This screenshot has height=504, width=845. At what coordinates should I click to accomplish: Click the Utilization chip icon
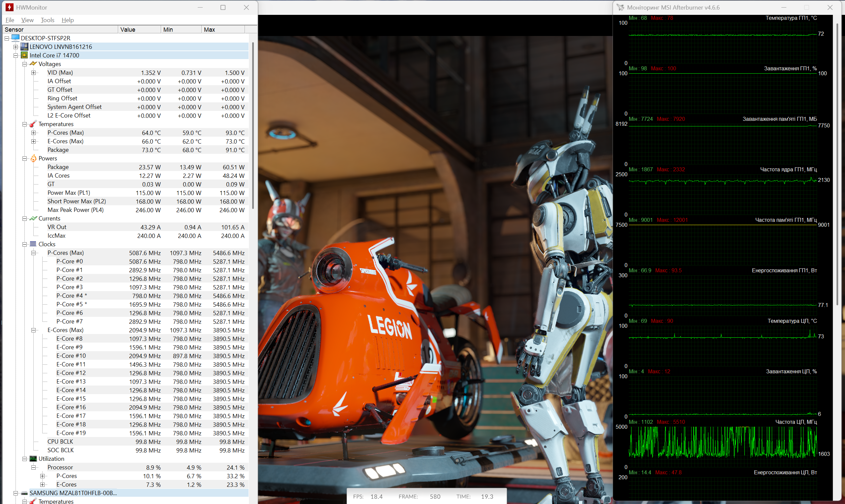coord(33,459)
